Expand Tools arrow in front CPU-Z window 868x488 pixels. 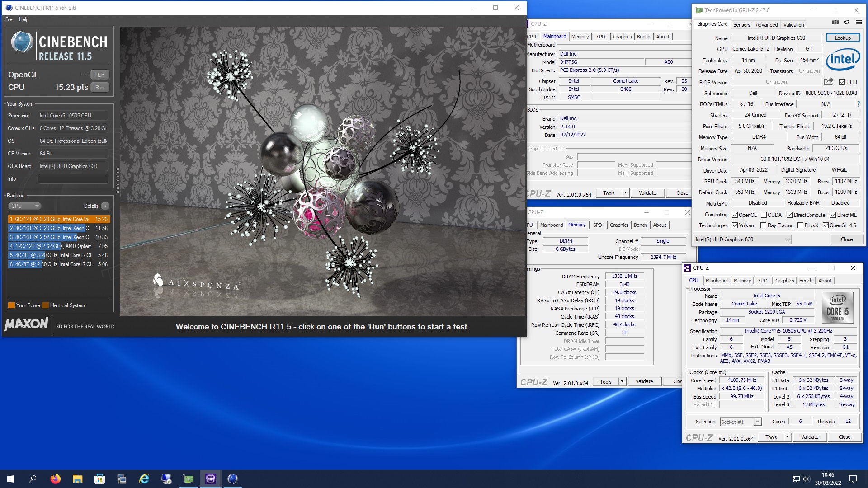[x=788, y=437]
